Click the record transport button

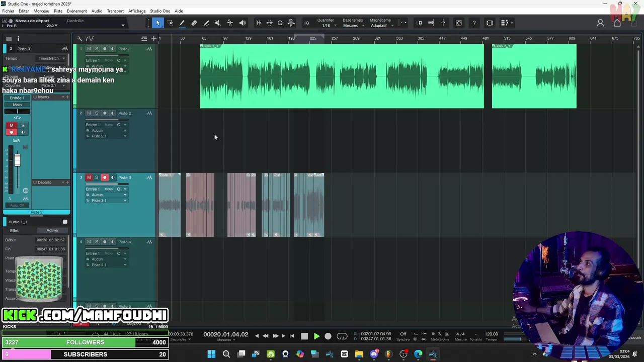[328, 336]
